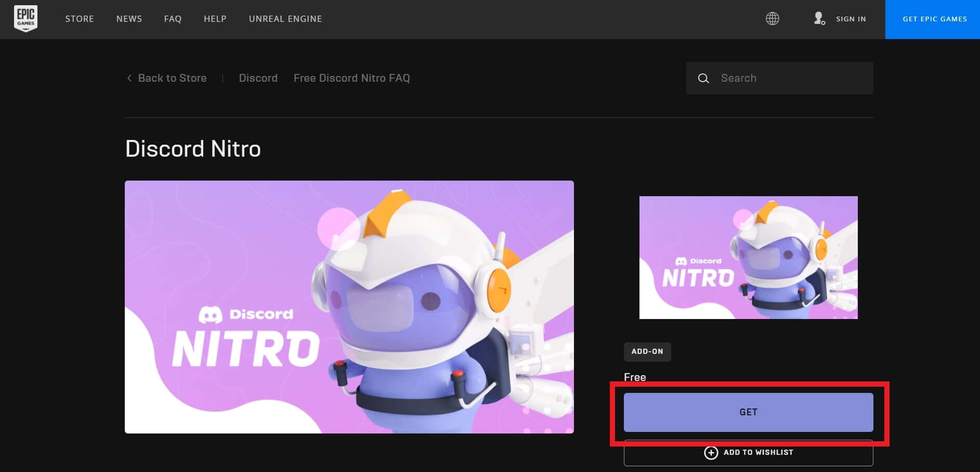Image resolution: width=980 pixels, height=472 pixels.
Task: Click the back chevron beside Back to Store
Action: [129, 78]
